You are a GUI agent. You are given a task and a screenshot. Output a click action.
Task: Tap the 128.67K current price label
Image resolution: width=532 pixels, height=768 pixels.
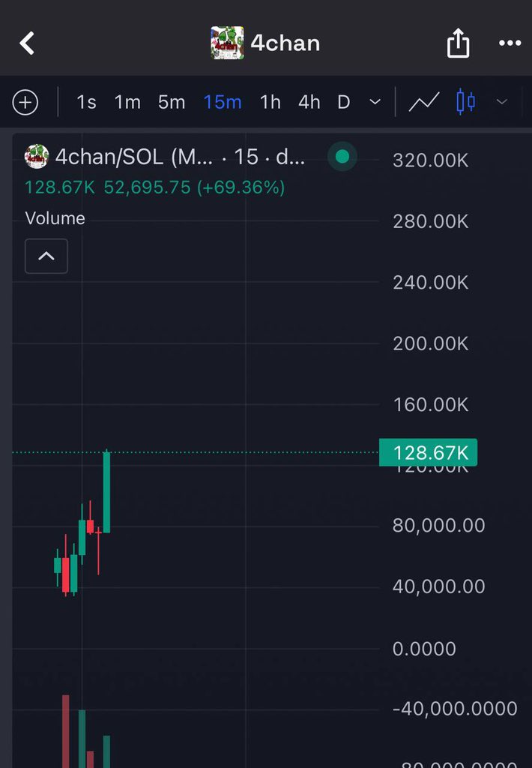coord(429,452)
